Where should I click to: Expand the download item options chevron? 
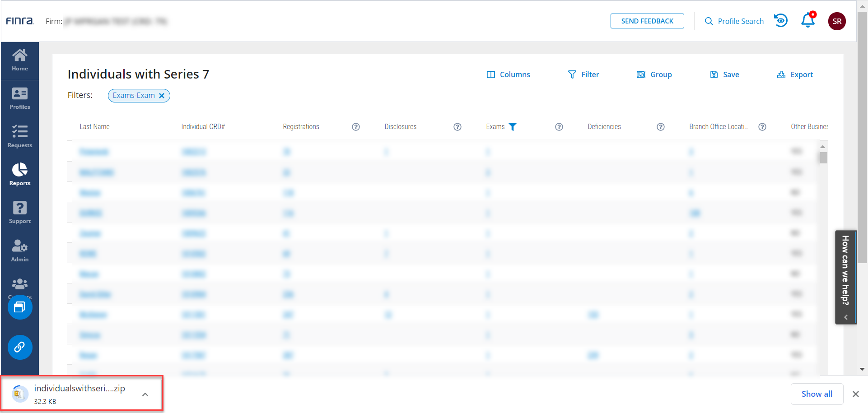click(x=145, y=394)
